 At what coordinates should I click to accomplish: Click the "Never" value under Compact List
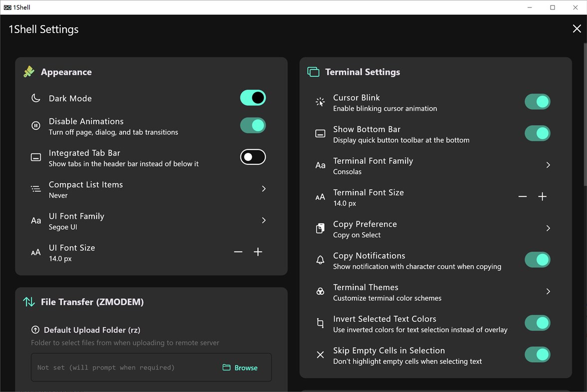click(58, 195)
